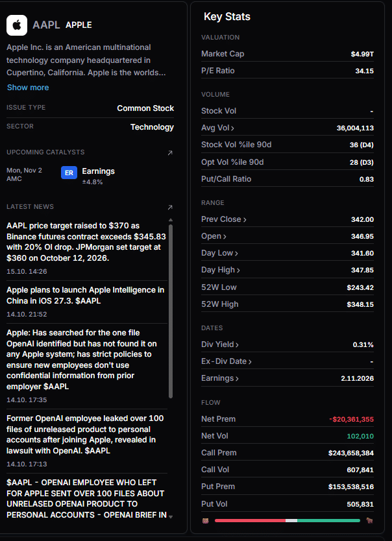This screenshot has height=541, width=392.
Task: Click the Net Vol value 102,010
Action: (360, 437)
